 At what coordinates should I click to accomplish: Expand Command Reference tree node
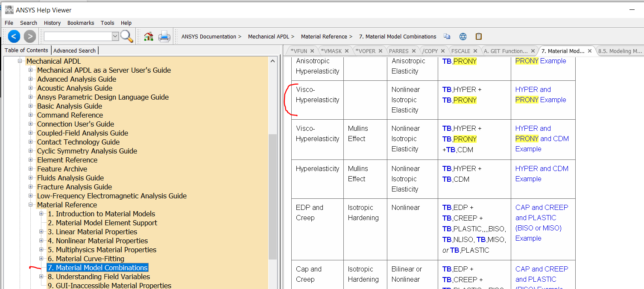coord(30,115)
